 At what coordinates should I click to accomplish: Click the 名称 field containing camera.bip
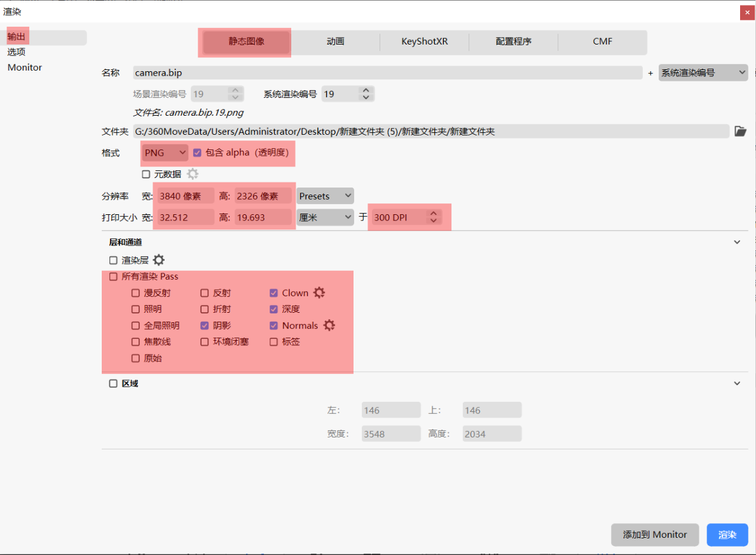point(387,73)
